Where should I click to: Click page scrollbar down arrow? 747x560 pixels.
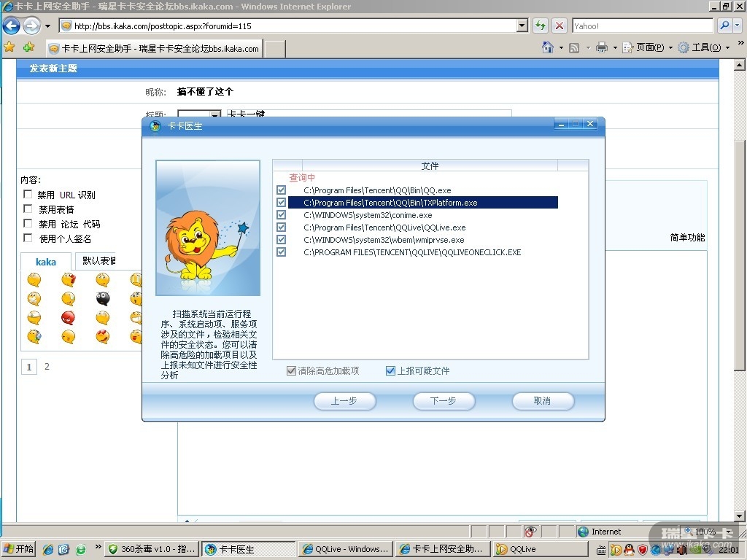coord(740,516)
